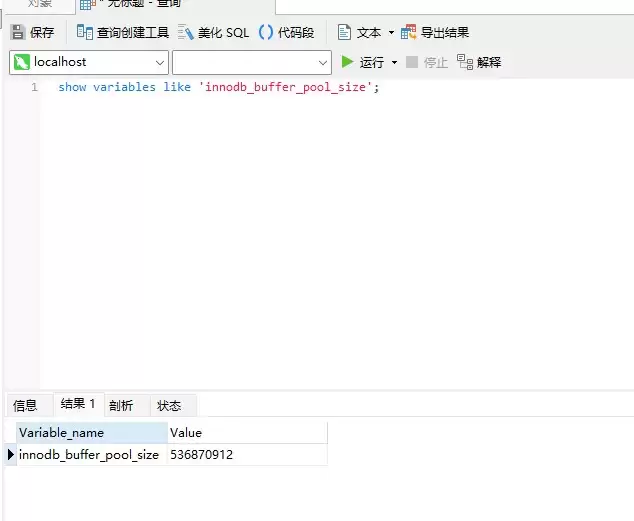Click the green Run (运行) play icon
Screen dimensions: 634x521
coord(347,62)
